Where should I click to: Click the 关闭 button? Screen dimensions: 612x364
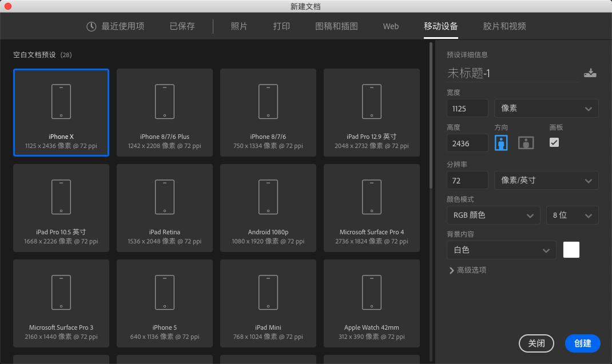(536, 343)
